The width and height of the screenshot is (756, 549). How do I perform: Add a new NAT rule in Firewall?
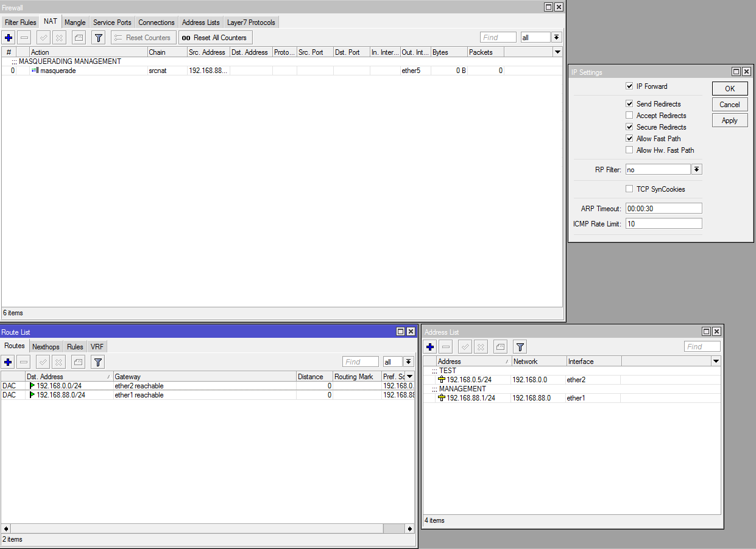point(9,38)
